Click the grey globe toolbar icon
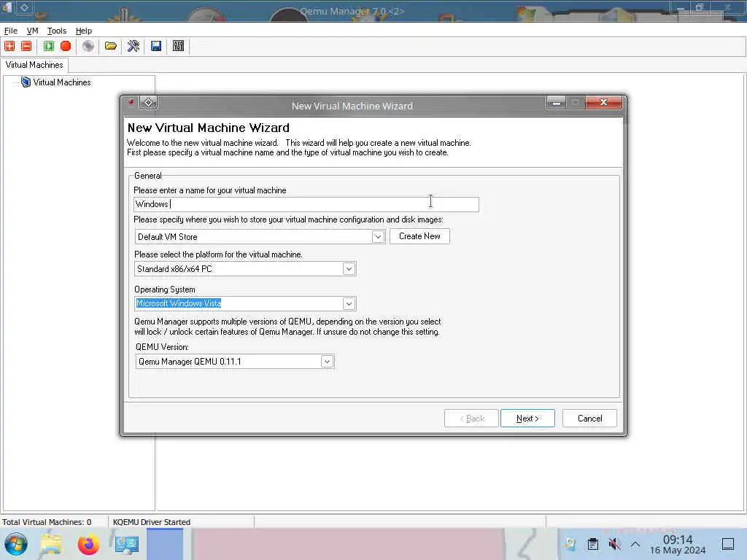Viewport: 747px width, 560px height. click(x=88, y=46)
